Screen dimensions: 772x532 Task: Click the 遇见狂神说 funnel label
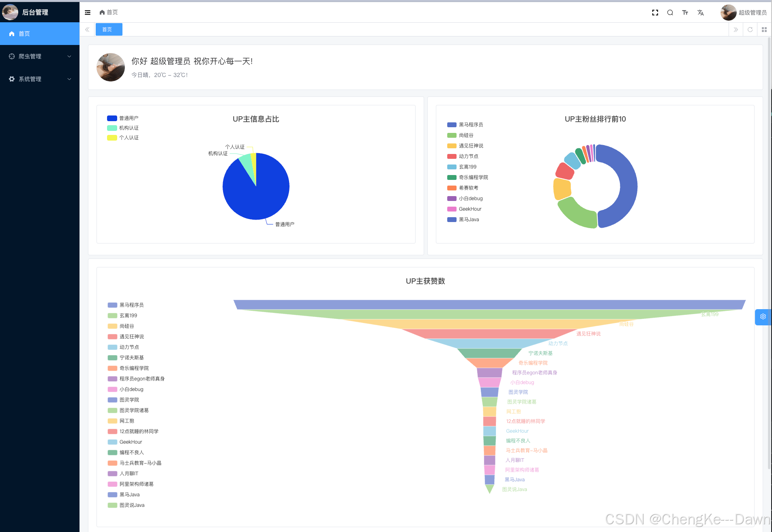pyautogui.click(x=588, y=334)
